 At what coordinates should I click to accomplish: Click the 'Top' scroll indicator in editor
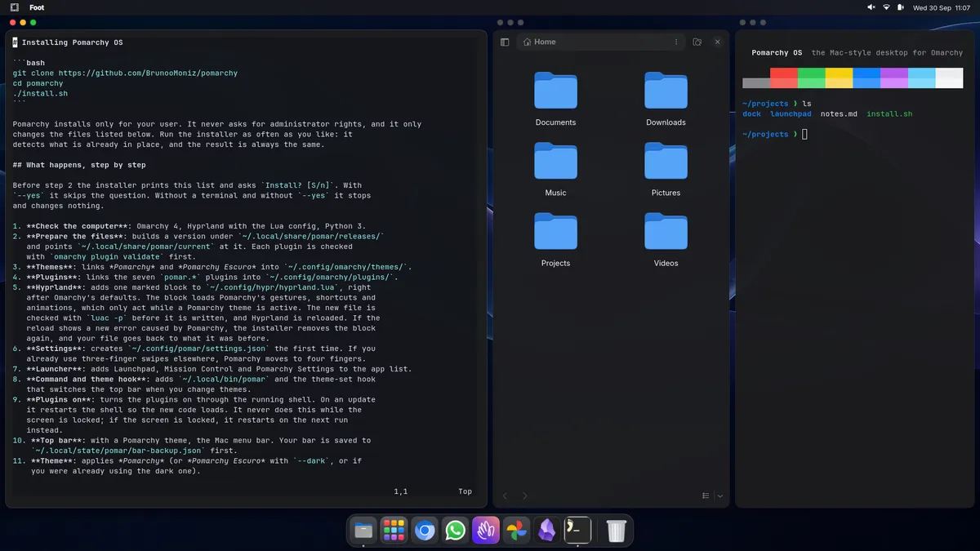(x=465, y=491)
